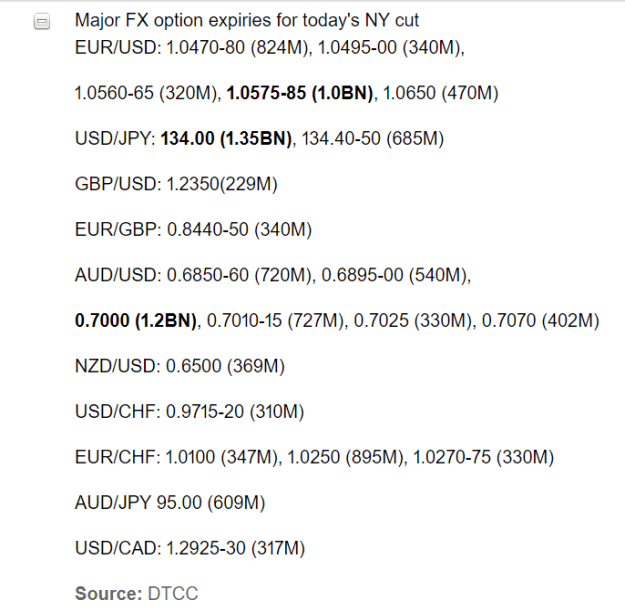The width and height of the screenshot is (625, 610).
Task: Click the DTCC source name
Action: [x=173, y=593]
